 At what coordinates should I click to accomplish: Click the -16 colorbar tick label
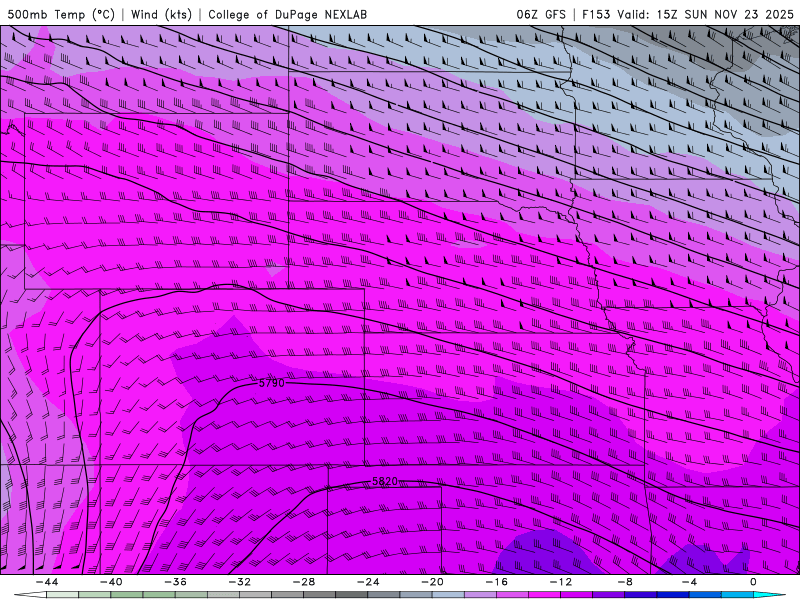[496, 582]
